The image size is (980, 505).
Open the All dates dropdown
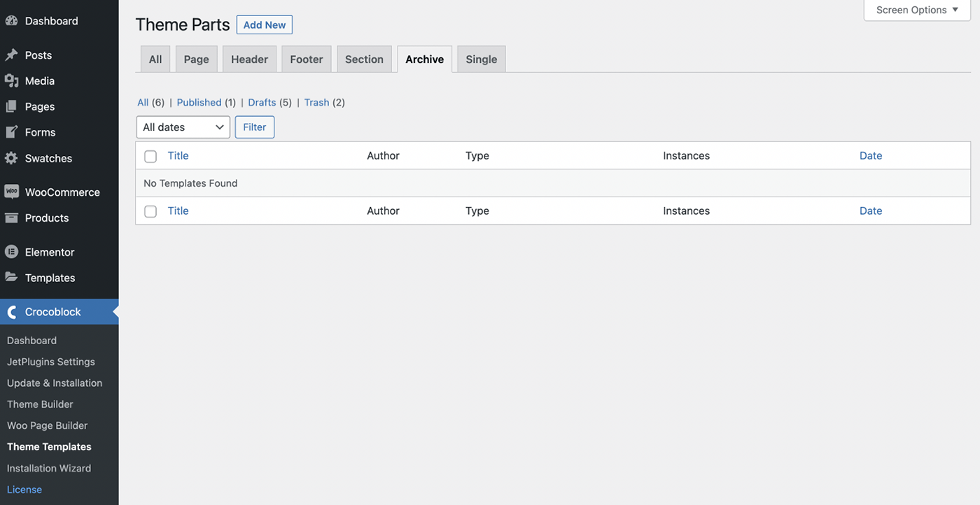[x=183, y=127]
